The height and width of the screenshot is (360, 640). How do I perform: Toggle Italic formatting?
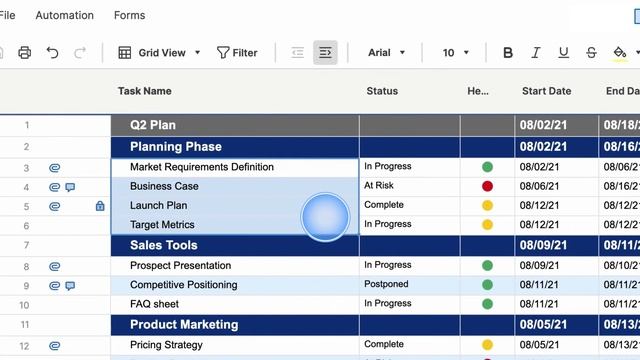click(536, 53)
